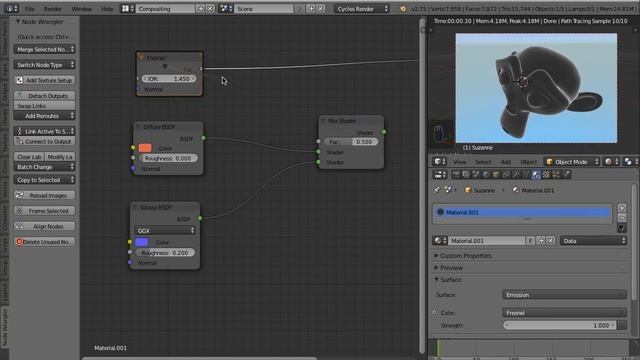Image resolution: width=640 pixels, height=360 pixels.
Task: Open Copy to Selected dropdown
Action: 44,180
